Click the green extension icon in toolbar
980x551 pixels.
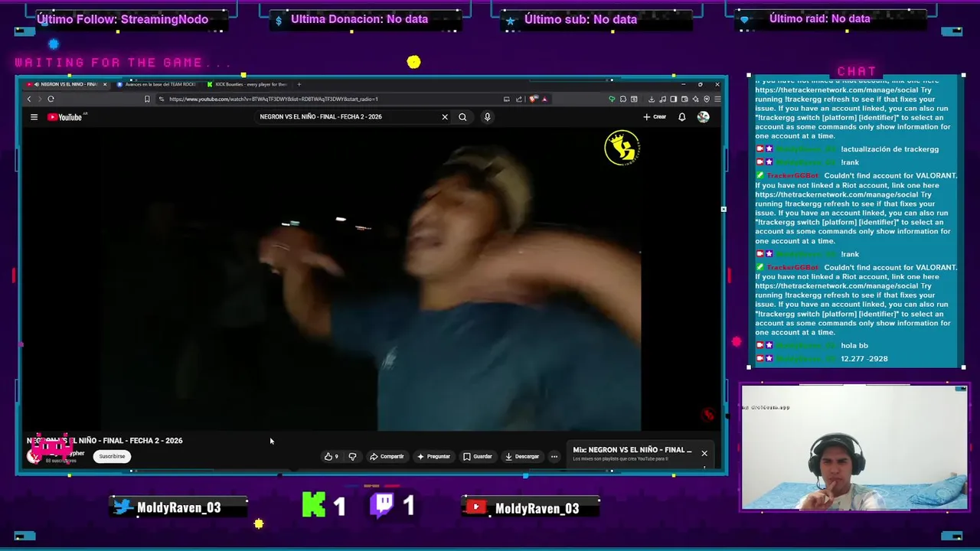[x=612, y=99]
